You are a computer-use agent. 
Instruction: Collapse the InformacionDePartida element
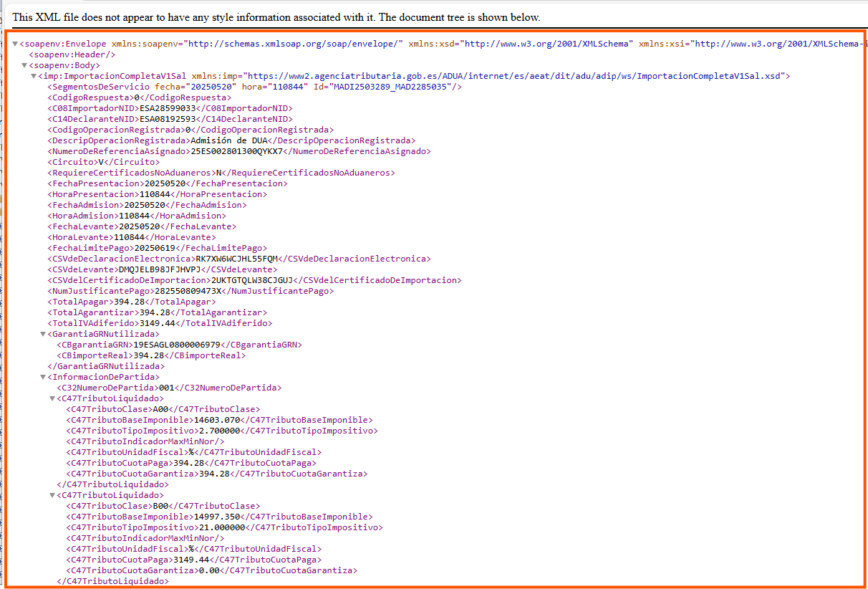[42, 377]
